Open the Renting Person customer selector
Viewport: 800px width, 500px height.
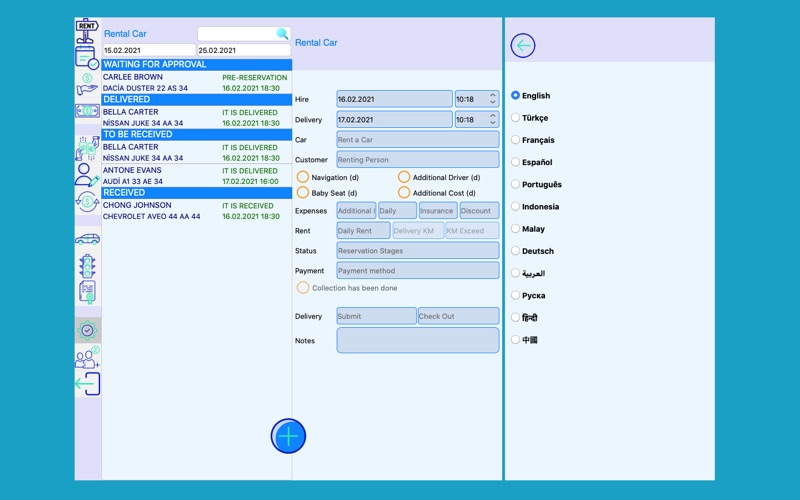tap(418, 159)
